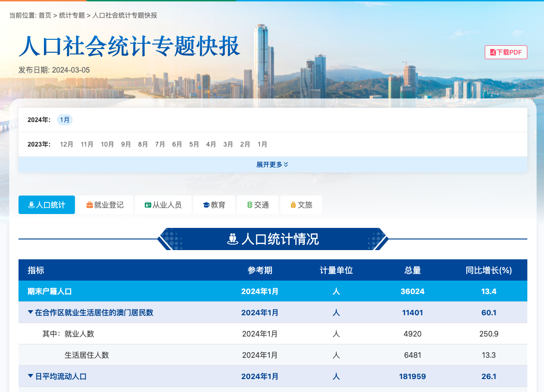Image resolution: width=544 pixels, height=392 pixels.
Task: Expand more months with 展开更多
Action: [x=272, y=165]
